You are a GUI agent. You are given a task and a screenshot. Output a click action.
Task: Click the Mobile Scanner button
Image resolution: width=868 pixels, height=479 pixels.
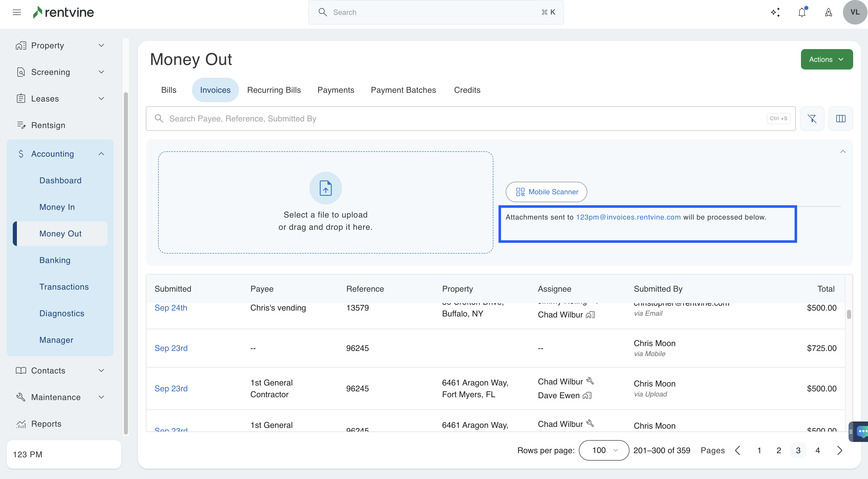click(546, 192)
